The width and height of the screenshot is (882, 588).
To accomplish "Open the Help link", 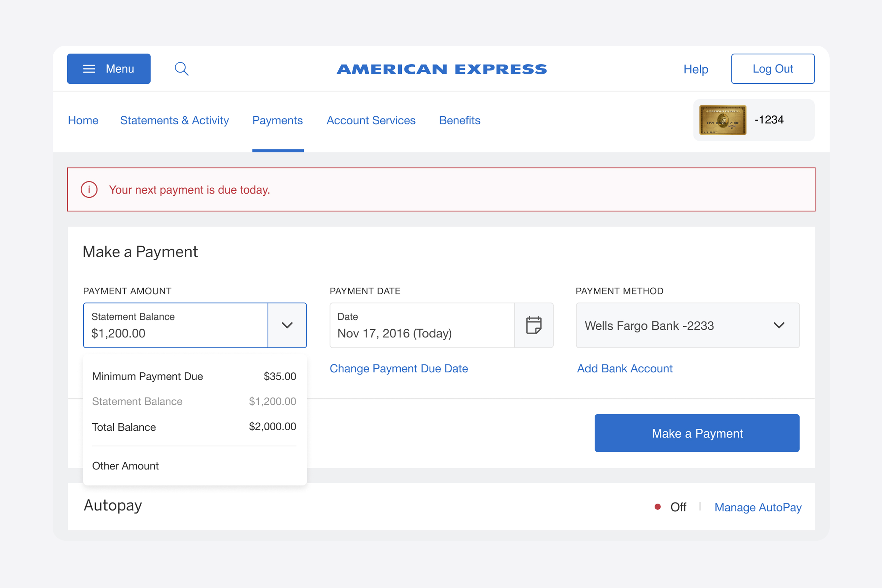I will coord(696,69).
